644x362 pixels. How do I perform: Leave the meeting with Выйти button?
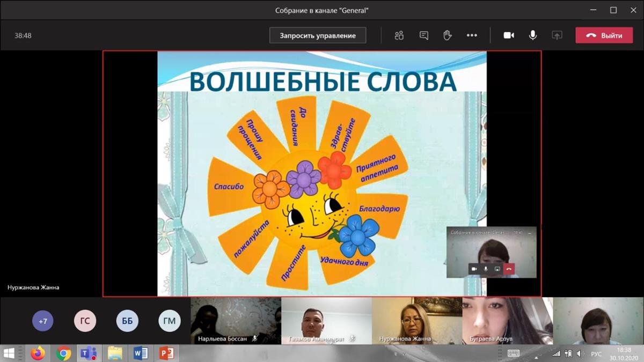tap(604, 35)
